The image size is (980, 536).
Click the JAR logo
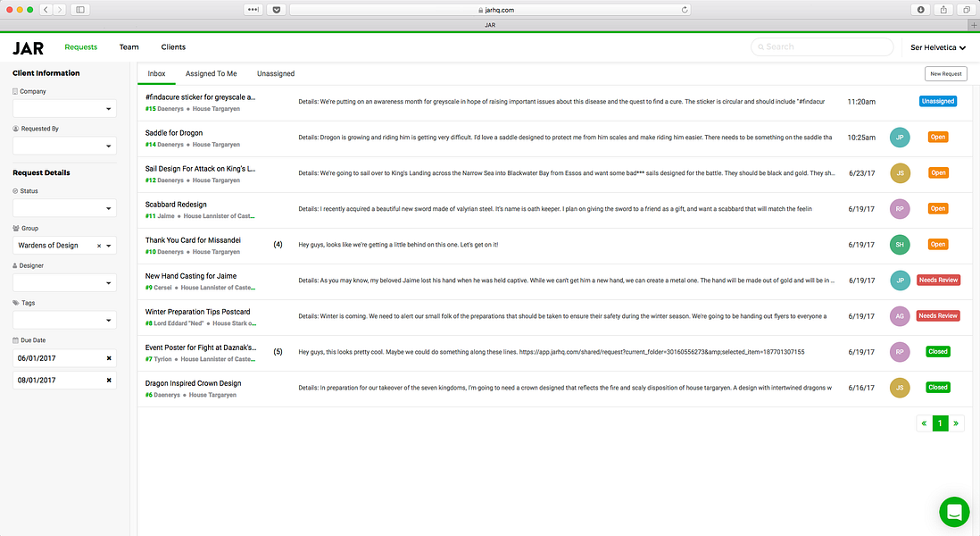tap(29, 48)
